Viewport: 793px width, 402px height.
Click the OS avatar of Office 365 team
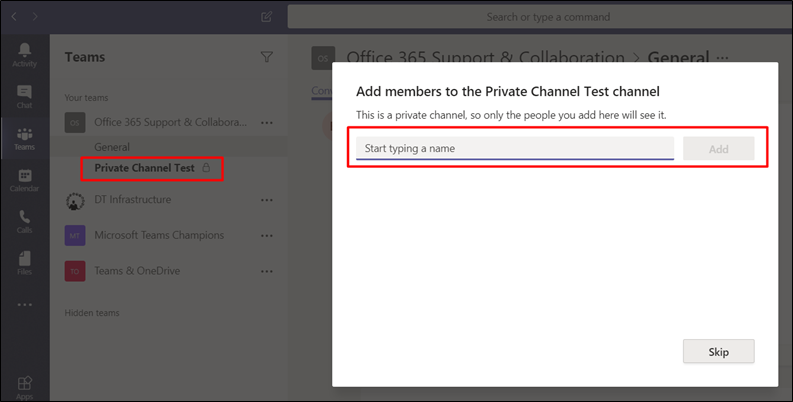[x=75, y=122]
